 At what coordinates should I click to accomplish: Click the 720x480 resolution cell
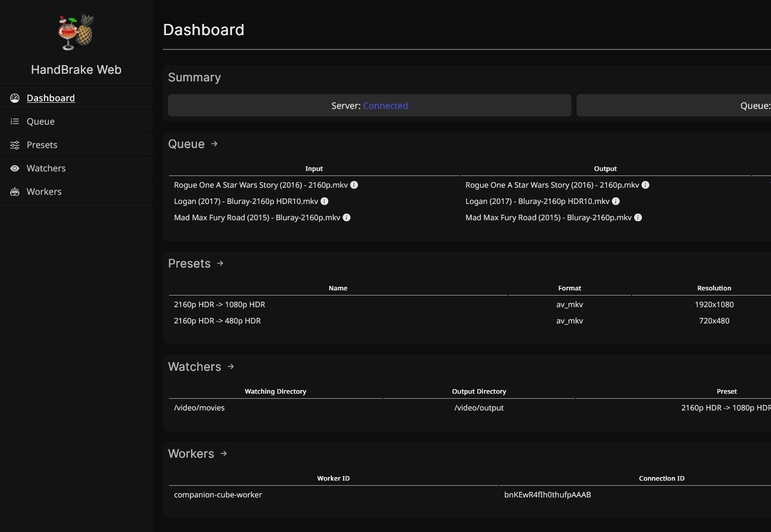coord(714,321)
